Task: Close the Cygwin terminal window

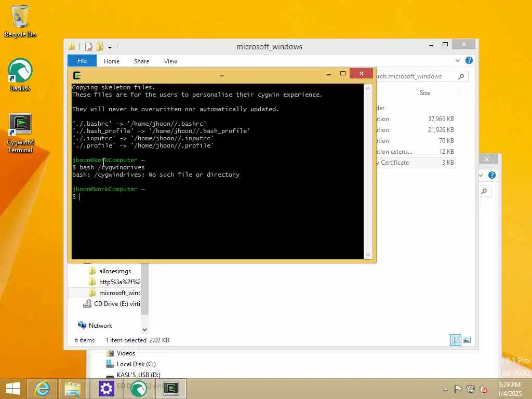Action: pos(362,73)
